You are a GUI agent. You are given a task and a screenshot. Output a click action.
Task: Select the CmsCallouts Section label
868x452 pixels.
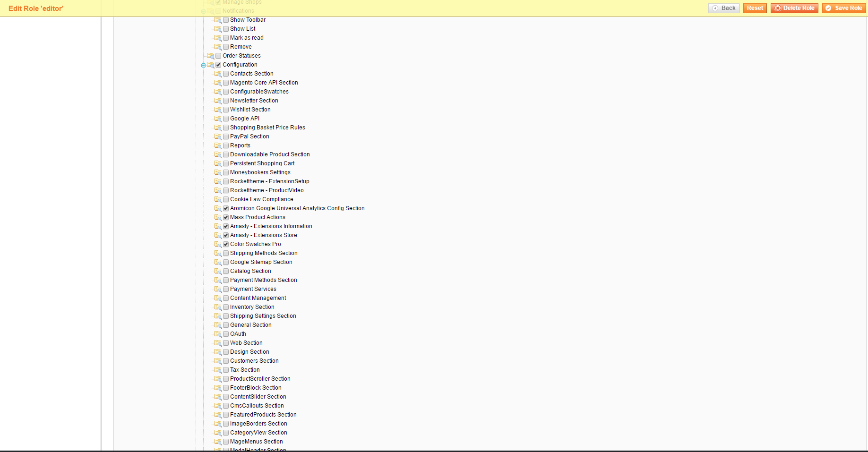(257, 406)
